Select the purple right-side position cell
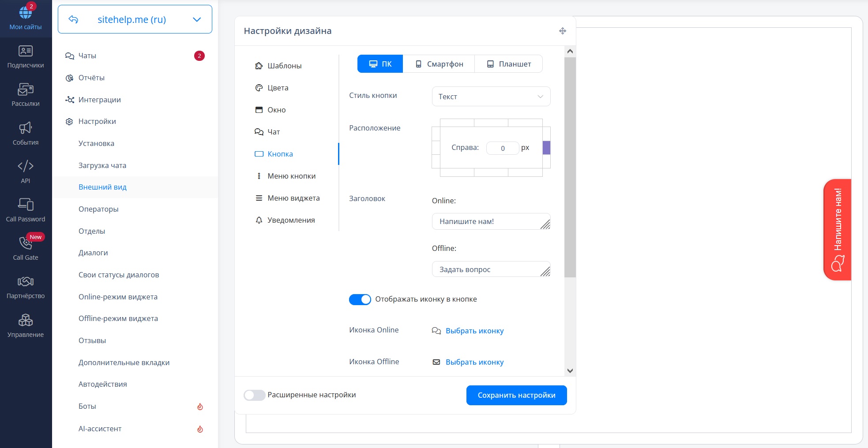868x448 pixels. pyautogui.click(x=546, y=148)
